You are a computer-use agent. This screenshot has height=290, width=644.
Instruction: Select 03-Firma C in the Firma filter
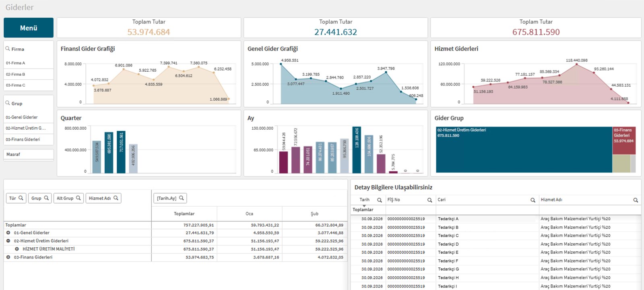tap(29, 85)
